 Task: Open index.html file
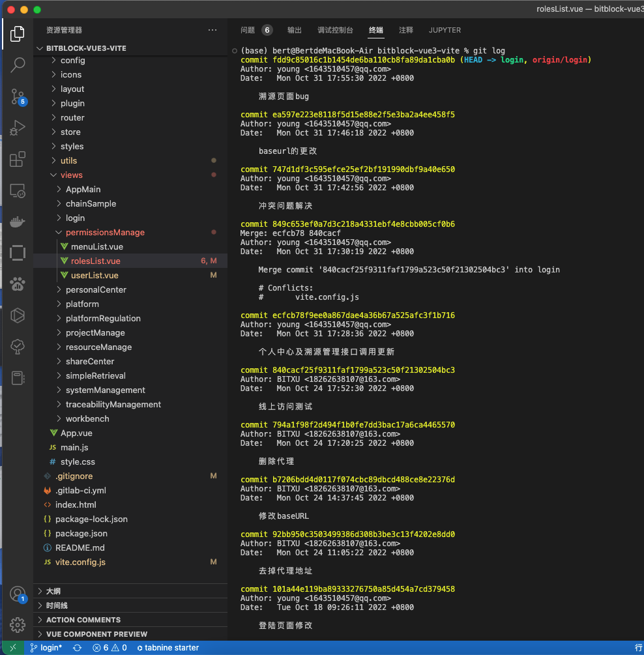[x=130, y=504]
